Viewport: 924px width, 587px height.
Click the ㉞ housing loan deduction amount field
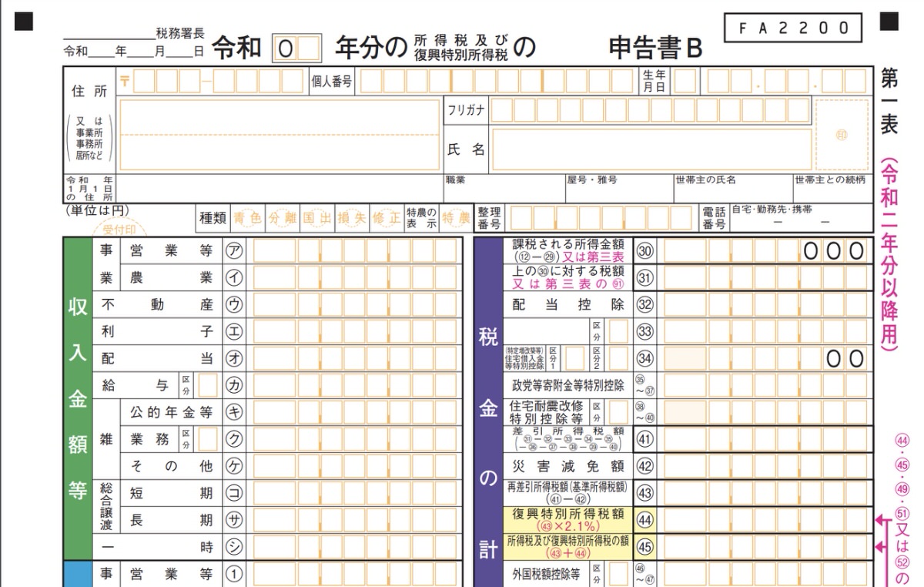(765, 358)
